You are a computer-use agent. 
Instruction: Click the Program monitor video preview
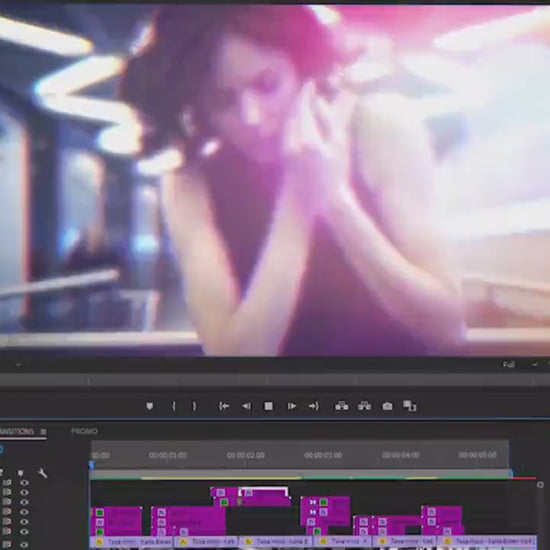coord(275,180)
